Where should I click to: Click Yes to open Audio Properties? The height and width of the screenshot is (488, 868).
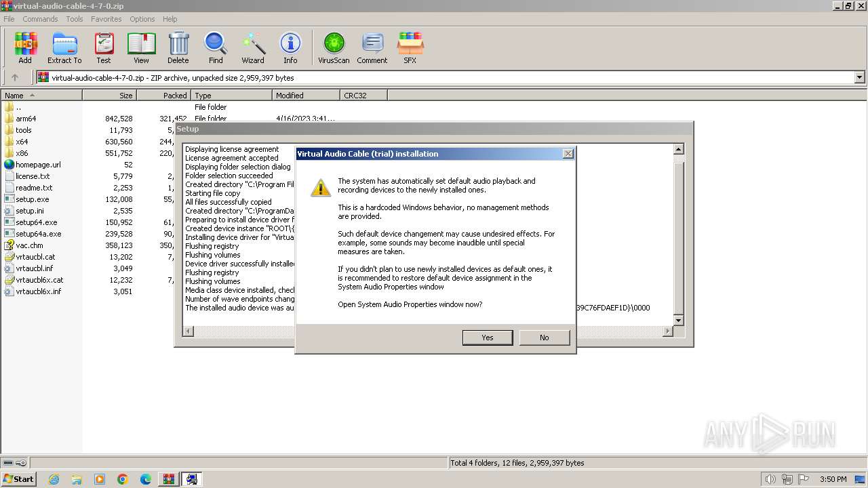pos(488,338)
